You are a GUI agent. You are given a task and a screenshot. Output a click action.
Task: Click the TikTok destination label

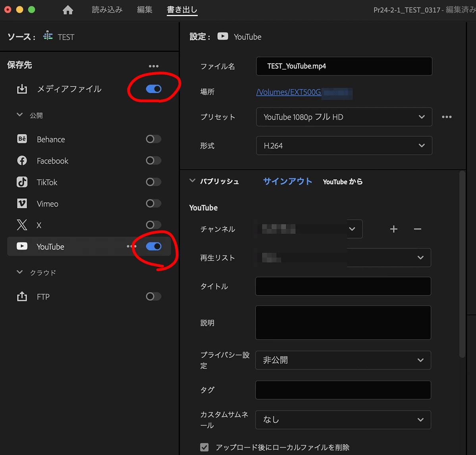47,182
